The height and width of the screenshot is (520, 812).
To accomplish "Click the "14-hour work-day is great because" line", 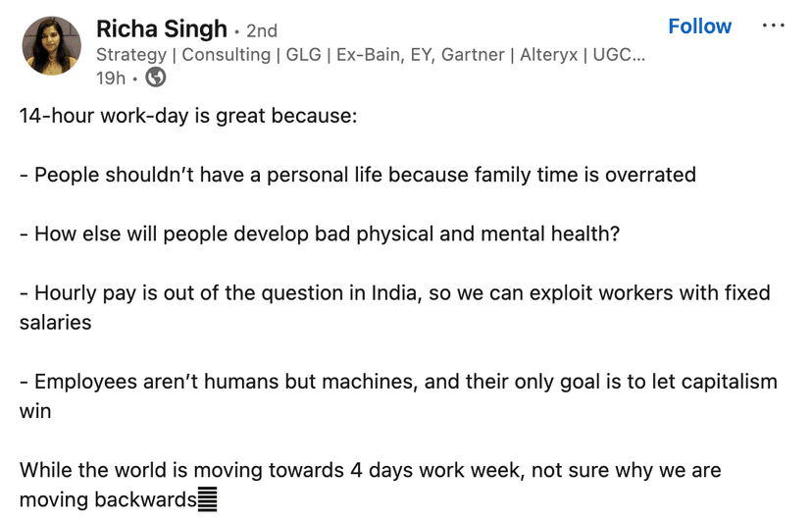I will (188, 116).
